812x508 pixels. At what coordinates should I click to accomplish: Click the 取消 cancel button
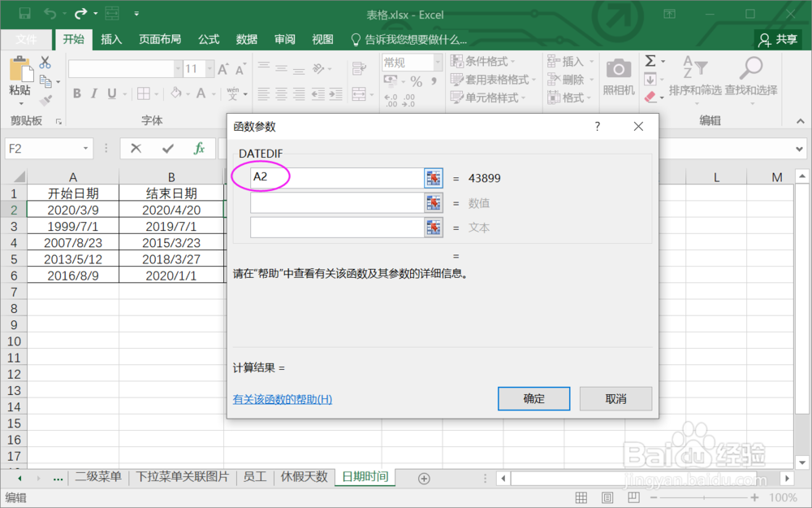pos(615,398)
